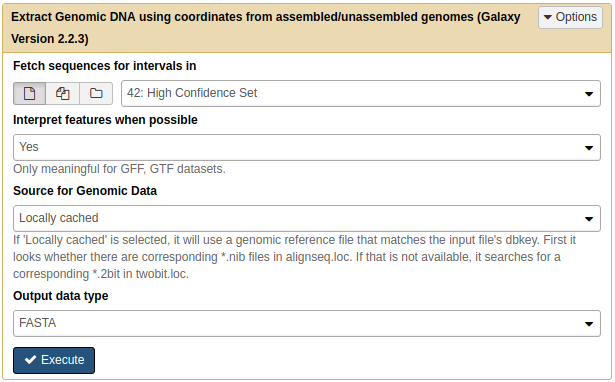615x382 pixels.
Task: Click the 'Locally cached' selection box
Action: coord(307,218)
